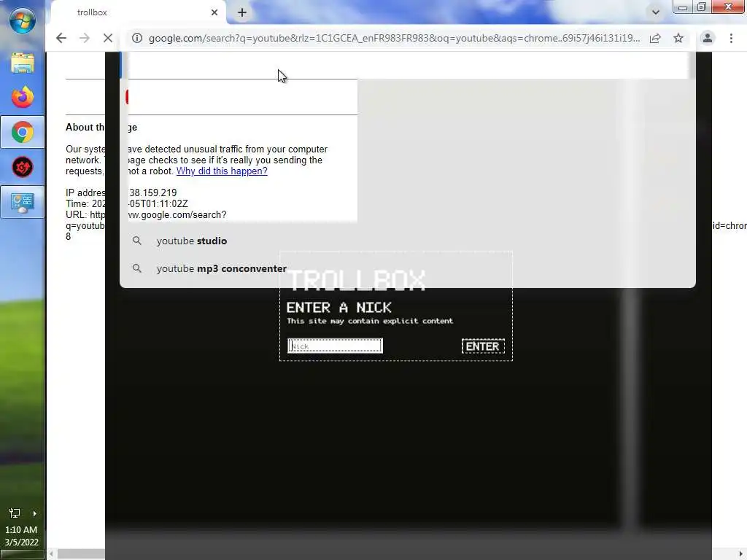Click the 'ENTER A NICK' heading
747x560 pixels.
tap(338, 308)
